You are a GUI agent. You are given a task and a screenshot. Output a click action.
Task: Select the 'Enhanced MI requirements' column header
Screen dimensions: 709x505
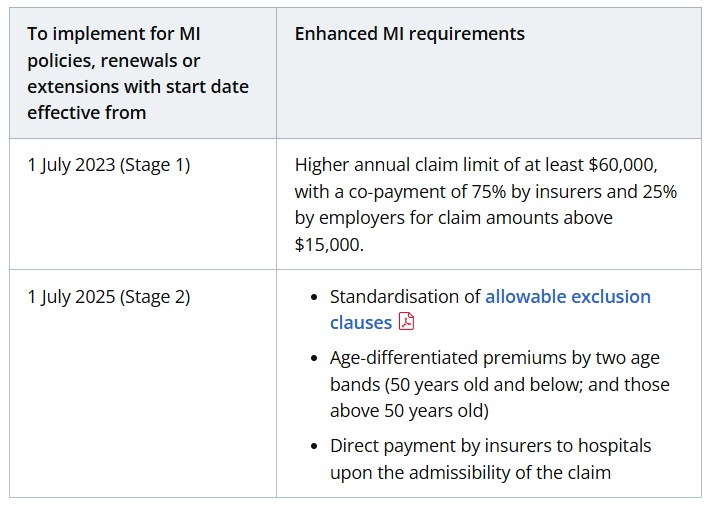[409, 34]
